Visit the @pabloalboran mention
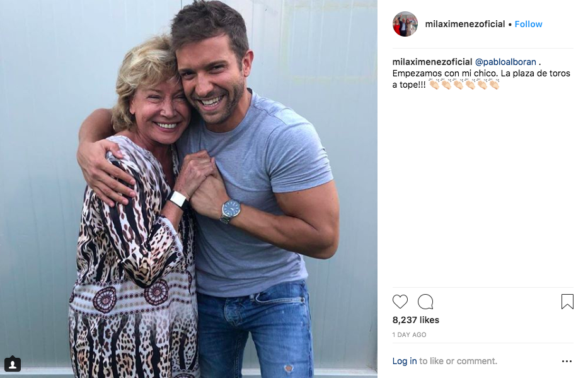The image size is (588, 378). click(x=505, y=62)
